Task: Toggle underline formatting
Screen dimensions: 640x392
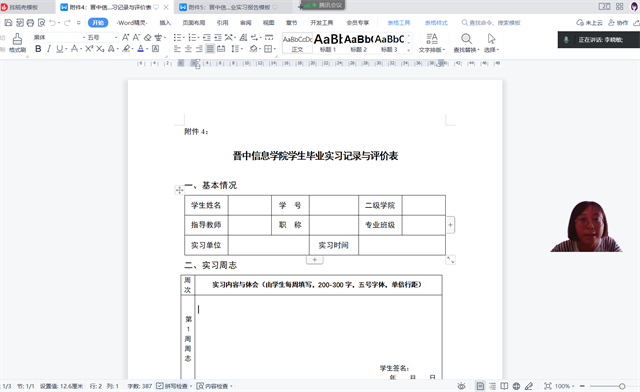Action: click(x=60, y=49)
